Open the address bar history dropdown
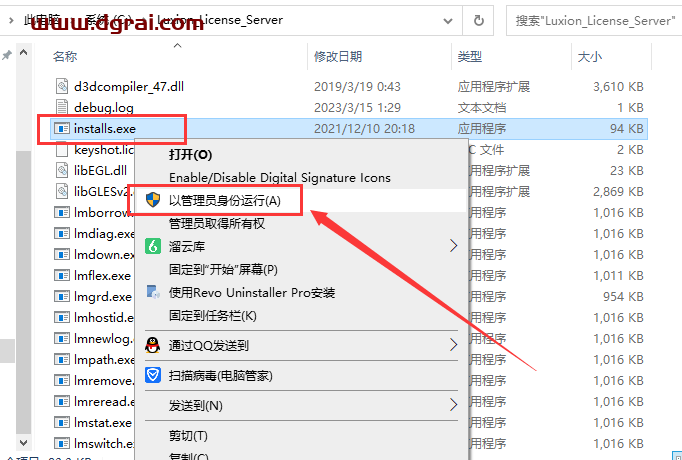This screenshot has width=682, height=460. [x=448, y=20]
